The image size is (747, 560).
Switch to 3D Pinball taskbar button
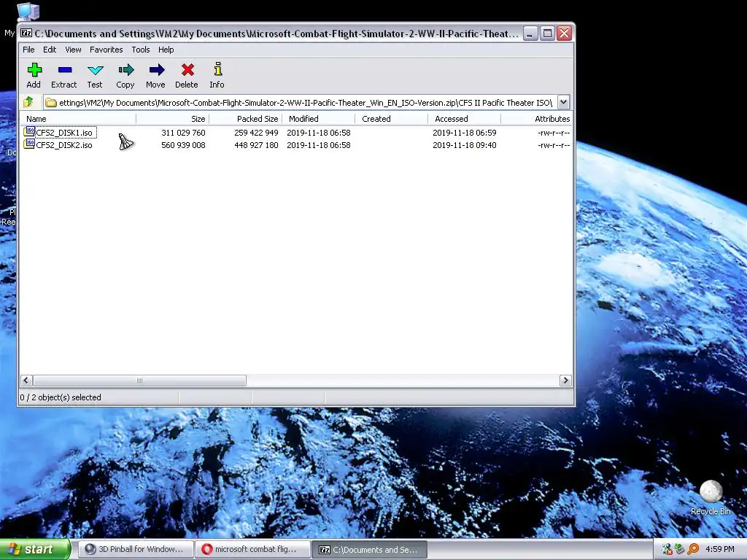136,549
